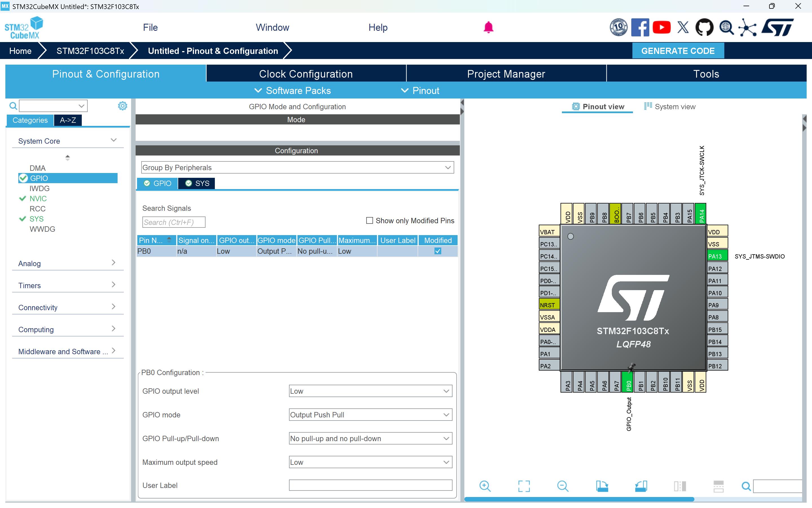Click the GENERATE CODE button
This screenshot has width=812, height=508.
[678, 51]
